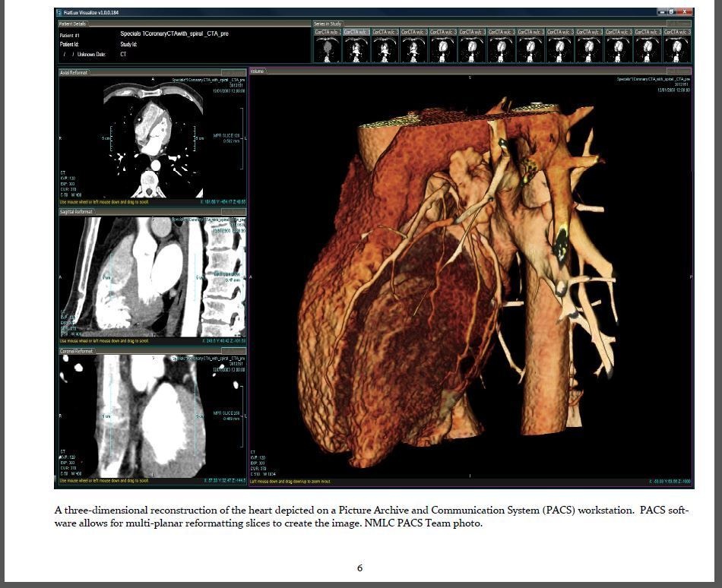The height and width of the screenshot is (588, 722).
Task: Open the last CorCTA series thumbnail
Action: coord(677,46)
